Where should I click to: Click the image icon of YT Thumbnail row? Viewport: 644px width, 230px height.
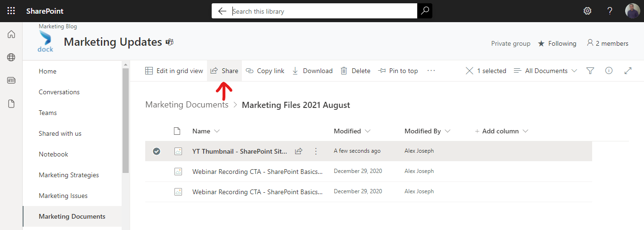pyautogui.click(x=178, y=151)
